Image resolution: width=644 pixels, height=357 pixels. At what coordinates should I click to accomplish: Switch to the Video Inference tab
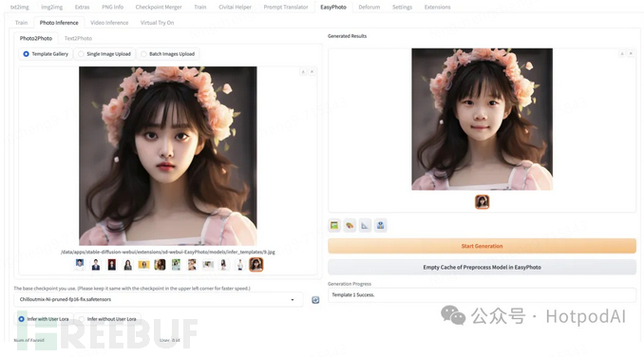tap(109, 23)
